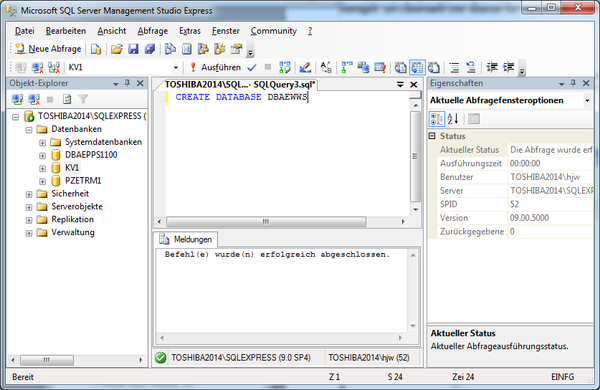Pin the Objekt-Explorer panel
This screenshot has width=600, height=390.
[x=127, y=83]
